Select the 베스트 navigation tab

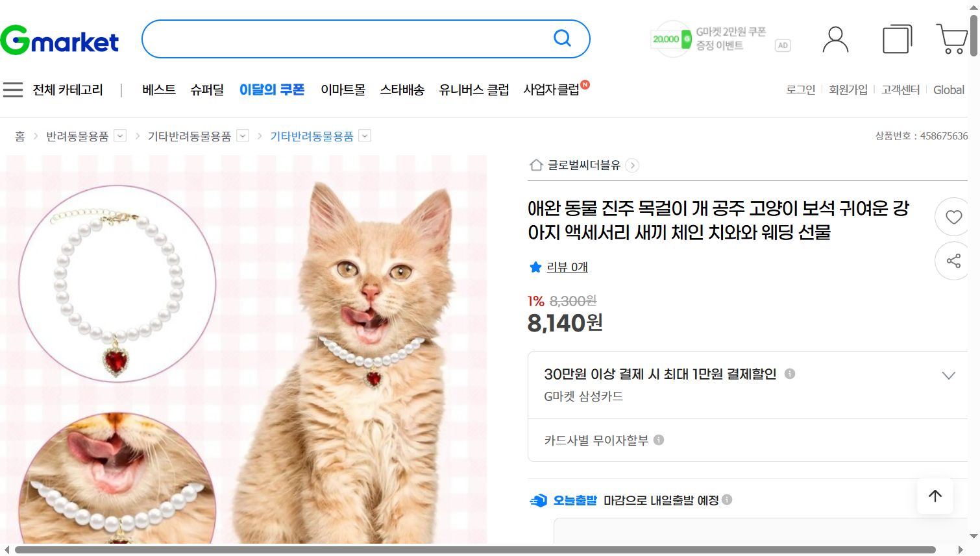pos(158,90)
